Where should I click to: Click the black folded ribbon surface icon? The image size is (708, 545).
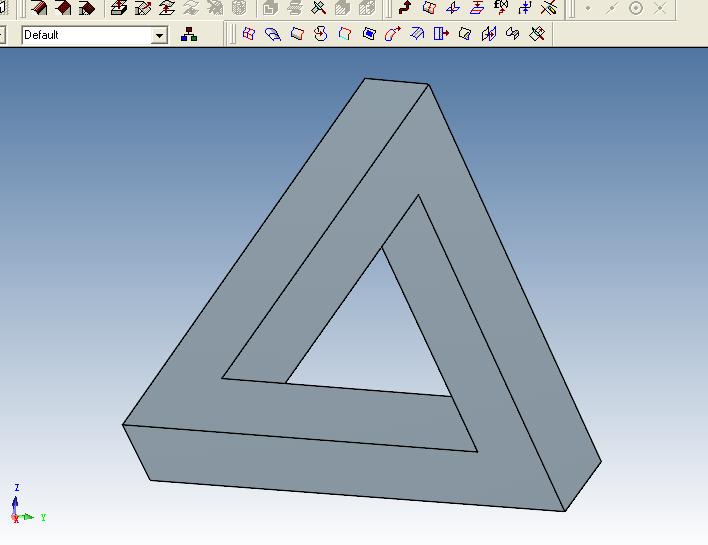(512, 34)
